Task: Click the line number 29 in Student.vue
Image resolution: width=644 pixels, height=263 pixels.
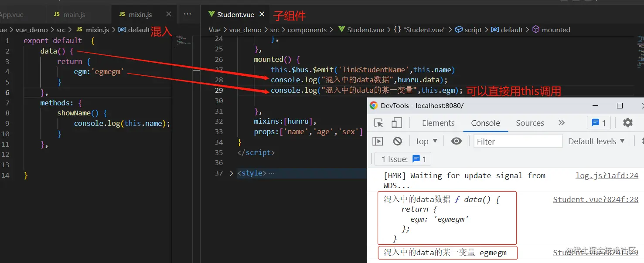Action: 219,90
